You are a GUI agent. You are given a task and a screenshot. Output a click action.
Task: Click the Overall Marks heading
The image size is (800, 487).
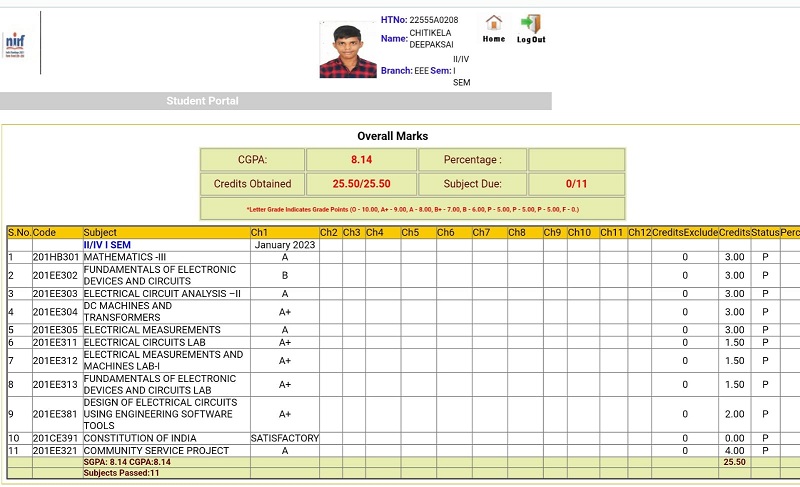(392, 136)
